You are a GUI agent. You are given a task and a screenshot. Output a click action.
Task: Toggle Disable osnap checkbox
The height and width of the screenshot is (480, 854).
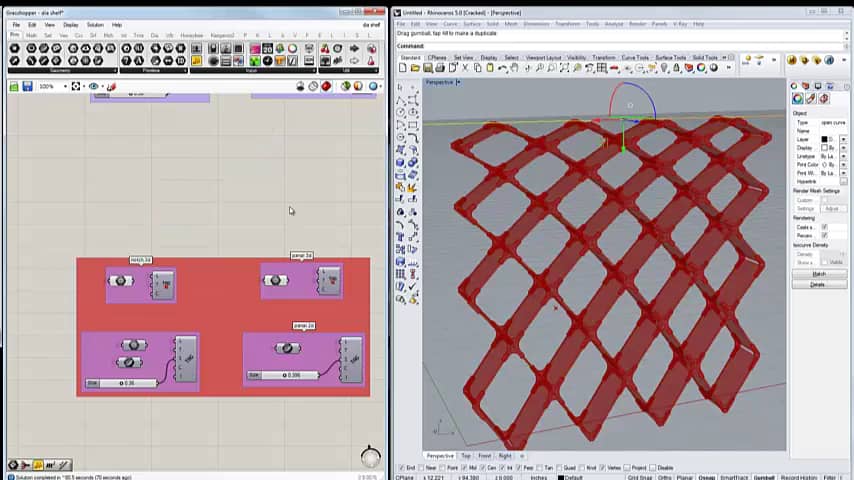652,468
